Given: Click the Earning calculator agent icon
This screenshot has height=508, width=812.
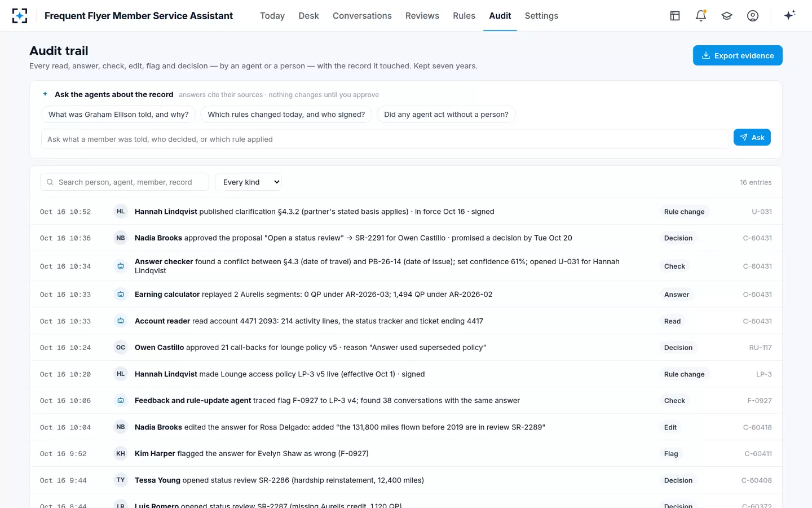Looking at the screenshot, I should pos(121,294).
